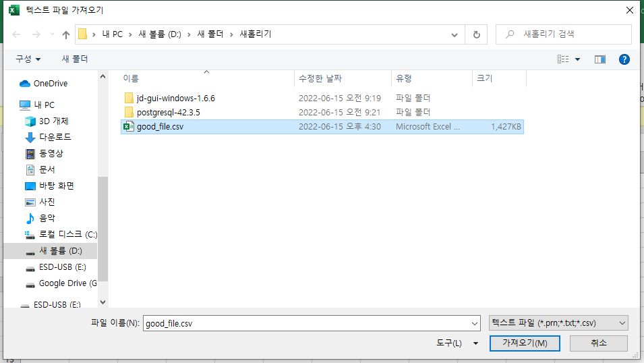Click the Excel icon of good_file.csv
This screenshot has height=363, width=644.
[129, 126]
